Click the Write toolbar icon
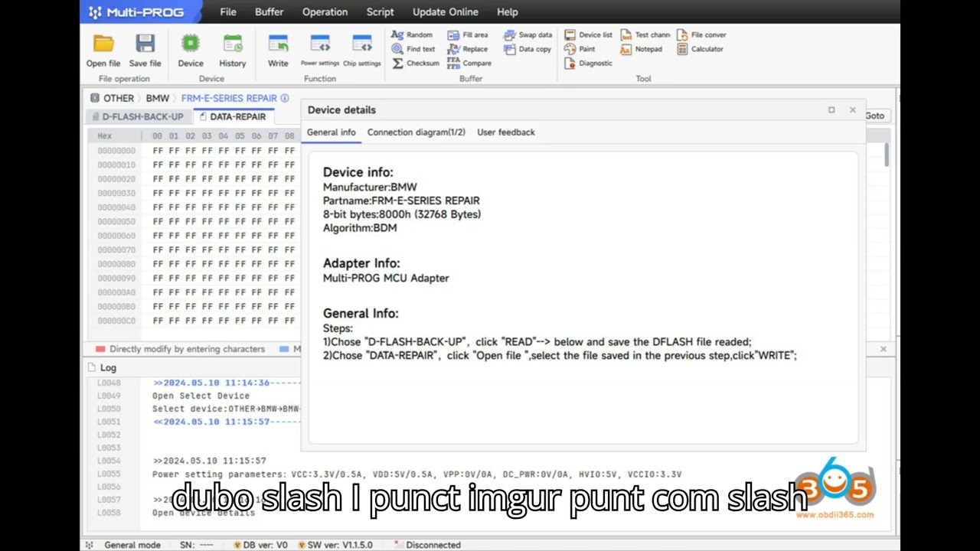This screenshot has width=980, height=551. point(278,51)
